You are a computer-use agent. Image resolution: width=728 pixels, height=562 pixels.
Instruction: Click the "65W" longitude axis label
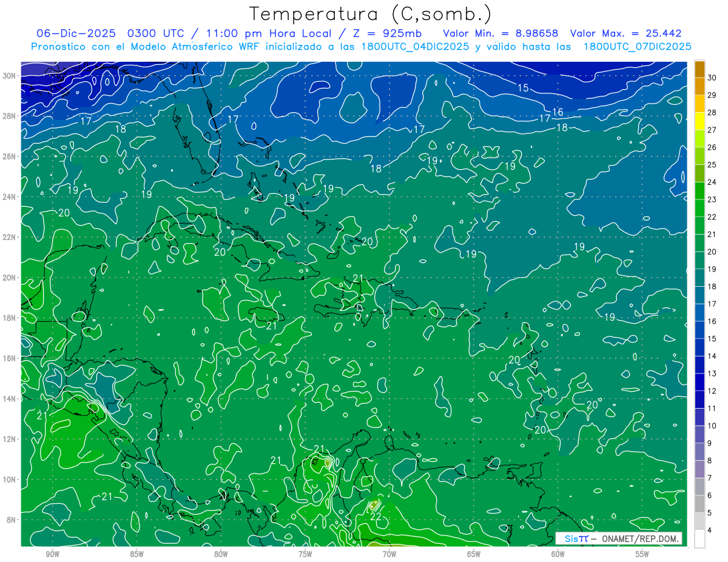click(x=474, y=555)
